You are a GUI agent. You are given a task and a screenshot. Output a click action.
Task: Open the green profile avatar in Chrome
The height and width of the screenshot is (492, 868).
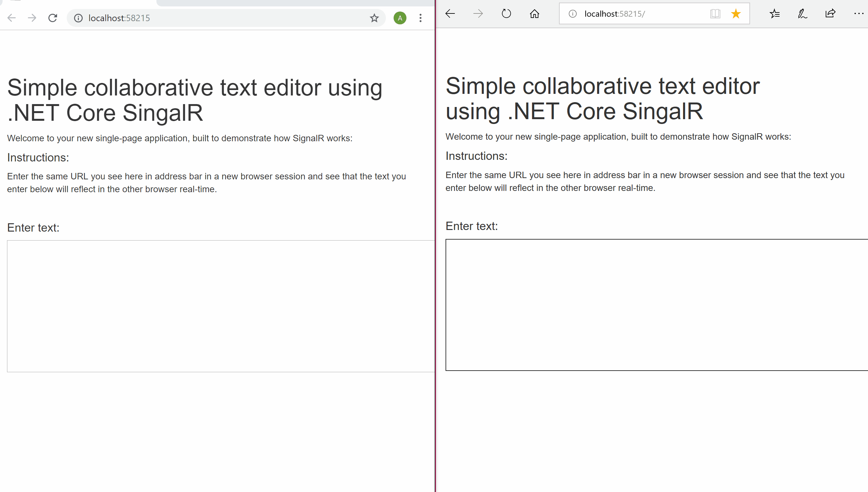click(x=400, y=18)
